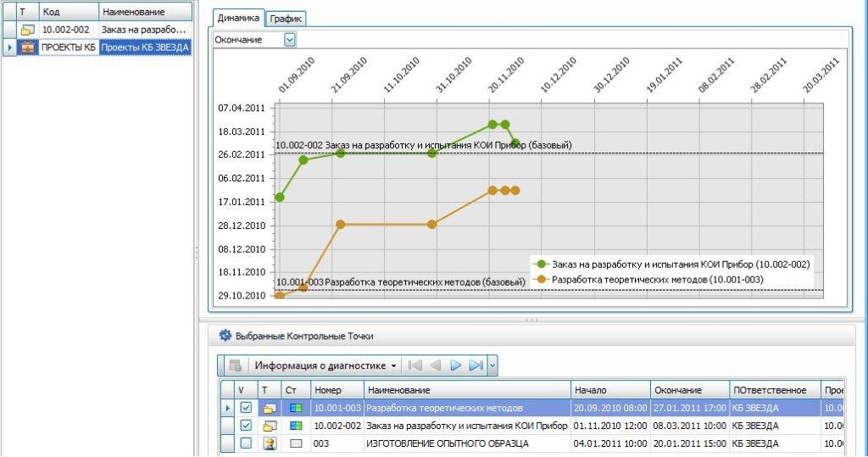Switch to График tab
Viewport: 868px width, 457px height.
pos(286,19)
